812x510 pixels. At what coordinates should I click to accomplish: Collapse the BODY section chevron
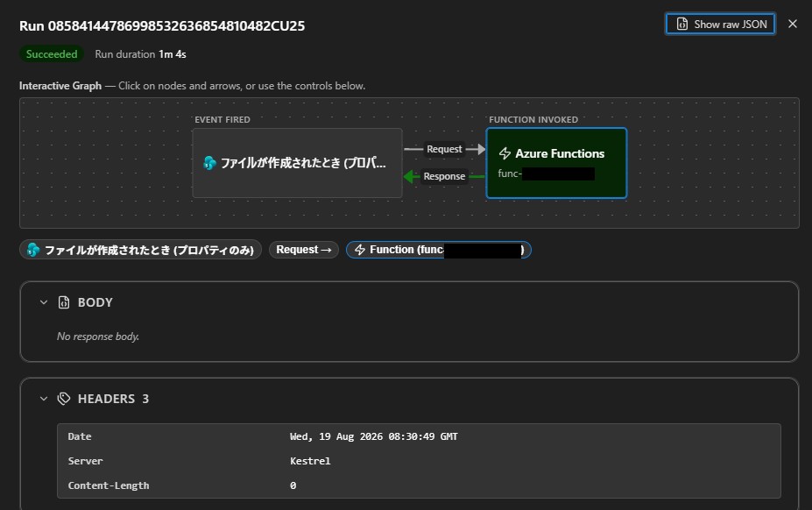[44, 302]
